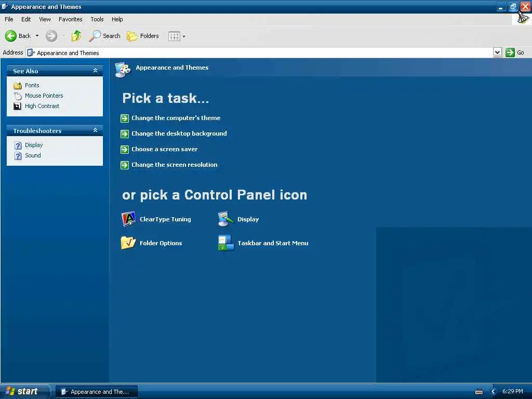
Task: Open the Favorites menu
Action: (70, 19)
